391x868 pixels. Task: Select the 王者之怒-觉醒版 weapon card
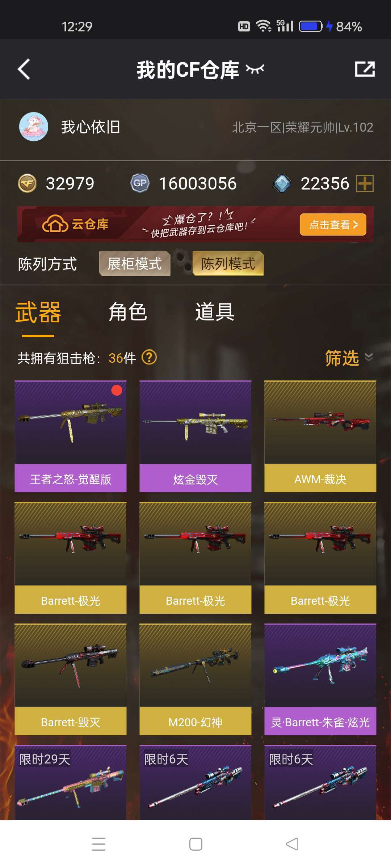pos(71,436)
